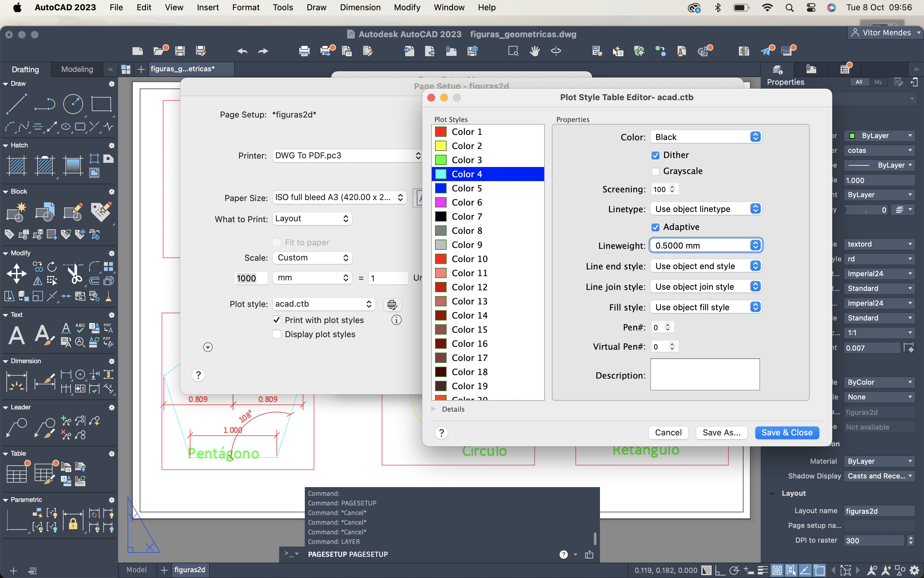This screenshot has width=924, height=578.
Task: Click the Undo arrow in toolbar
Action: click(242, 51)
